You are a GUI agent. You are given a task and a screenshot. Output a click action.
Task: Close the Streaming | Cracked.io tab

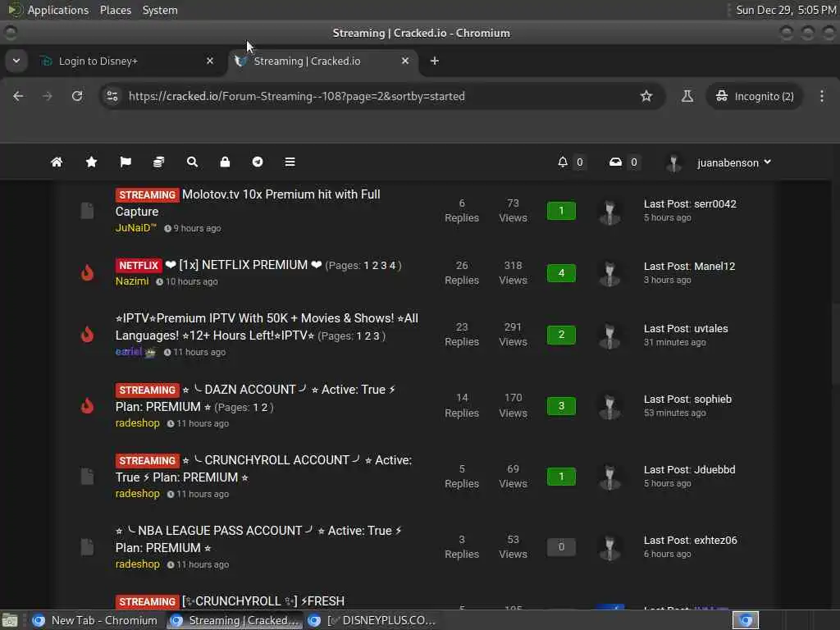[x=405, y=61]
